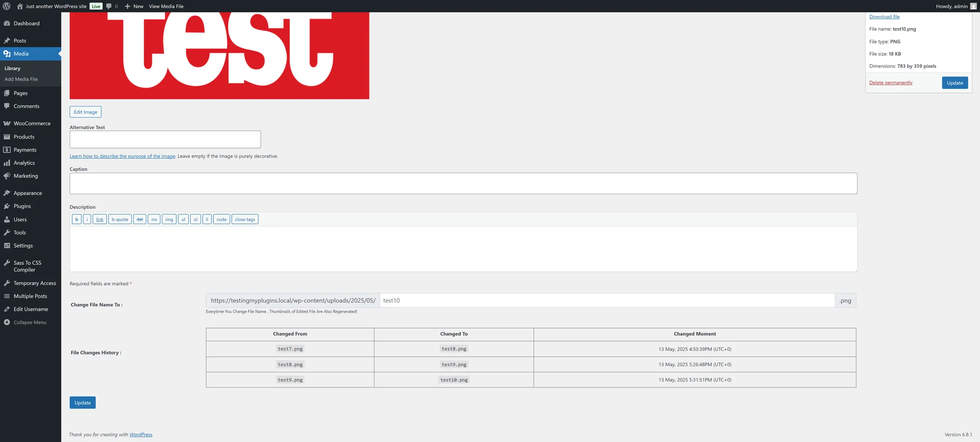Image resolution: width=980 pixels, height=442 pixels.
Task: Click the Edit Image button
Action: pyautogui.click(x=85, y=112)
